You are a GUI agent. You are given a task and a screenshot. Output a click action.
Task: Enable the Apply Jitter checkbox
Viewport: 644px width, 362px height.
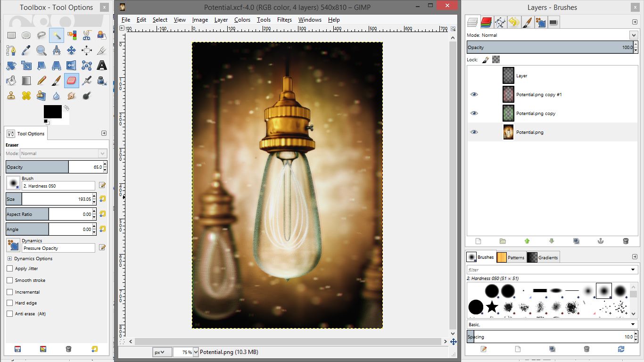(x=10, y=268)
